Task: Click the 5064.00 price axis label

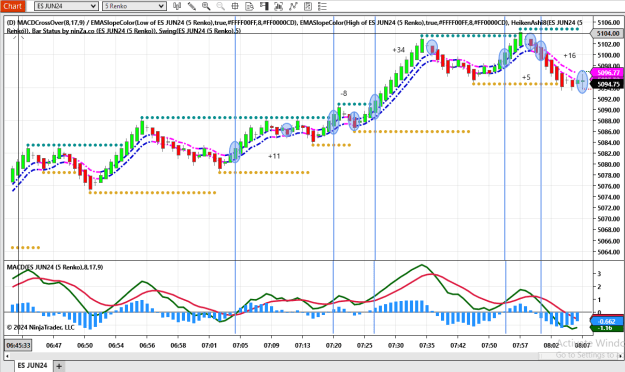Action: click(x=609, y=252)
